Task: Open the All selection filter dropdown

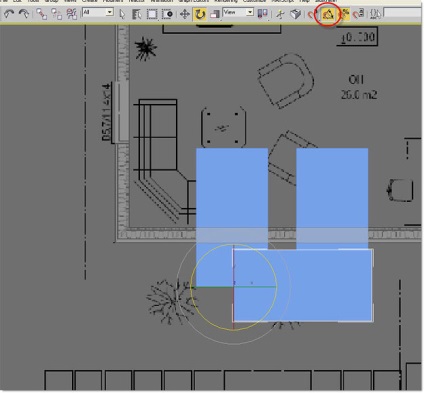Action: tap(98, 13)
